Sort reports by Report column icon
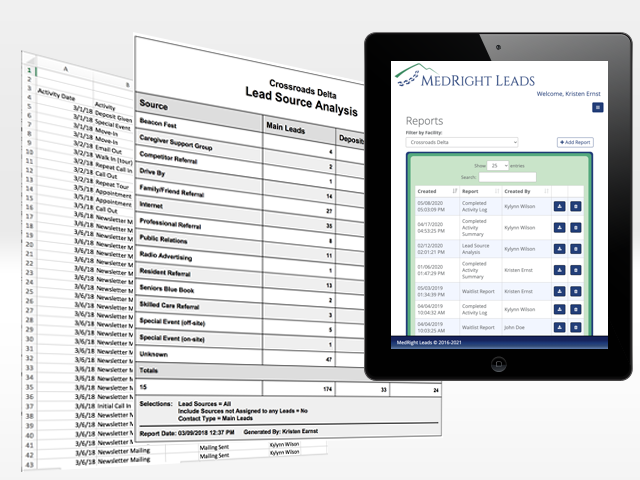The height and width of the screenshot is (480, 640). [x=497, y=191]
